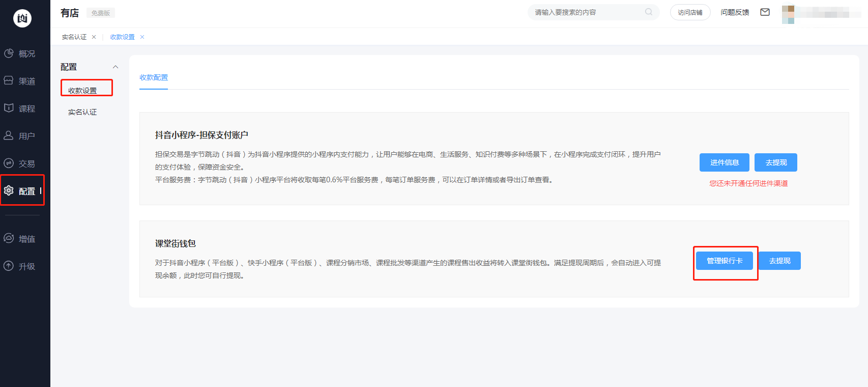Image resolution: width=868 pixels, height=387 pixels.
Task: Open 增值 value-added in the sidebar
Action: (x=20, y=239)
